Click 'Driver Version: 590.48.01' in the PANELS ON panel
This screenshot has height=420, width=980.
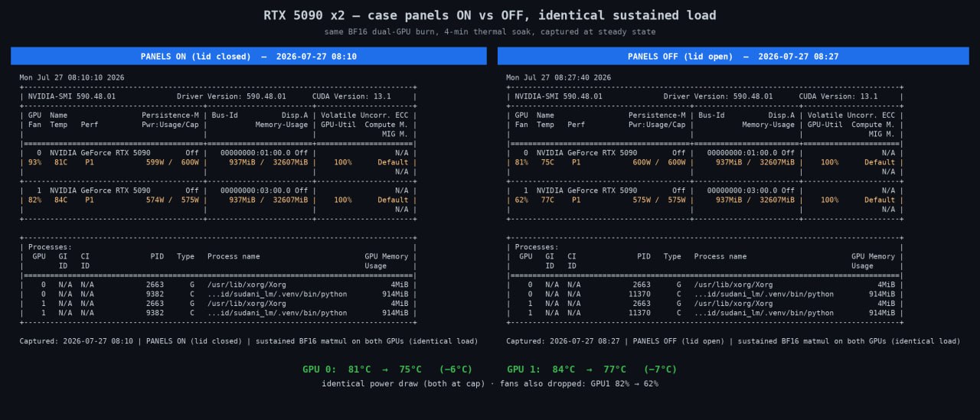(231, 96)
